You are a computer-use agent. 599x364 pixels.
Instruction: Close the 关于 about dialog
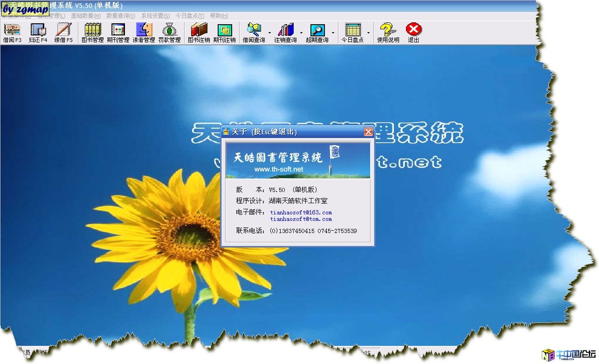[368, 132]
